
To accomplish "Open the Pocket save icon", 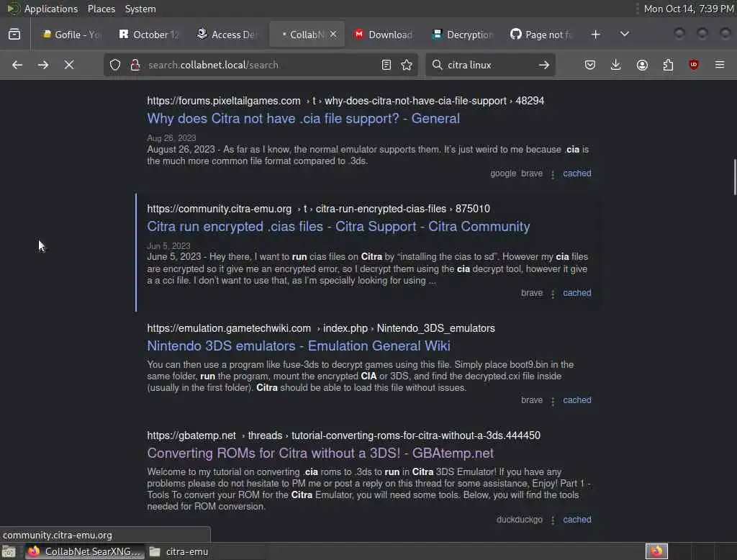I will pyautogui.click(x=590, y=65).
